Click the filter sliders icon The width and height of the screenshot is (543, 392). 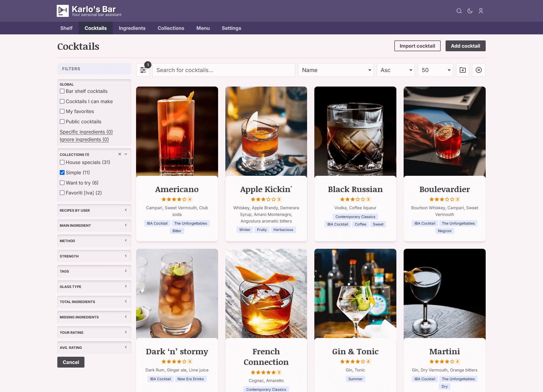click(143, 70)
